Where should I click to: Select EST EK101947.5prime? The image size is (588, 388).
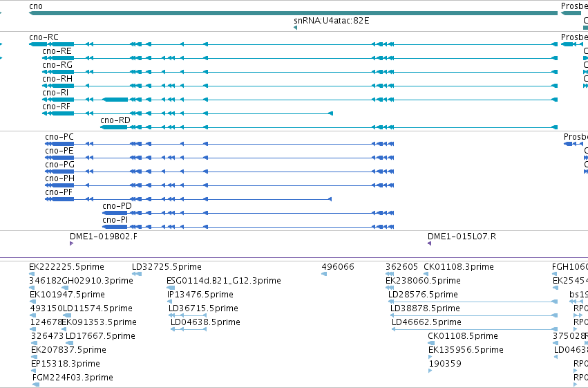68,295
